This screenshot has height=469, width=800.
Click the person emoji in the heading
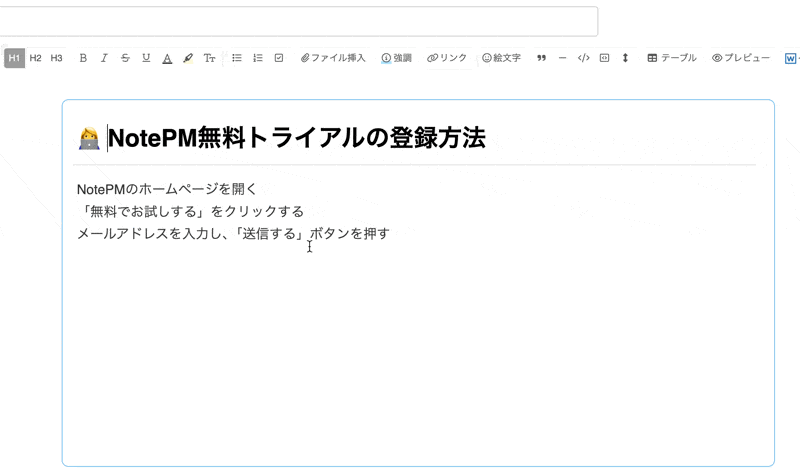tap(89, 139)
